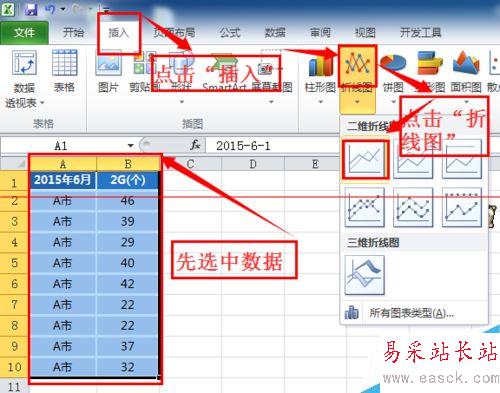Select row 7 header
The image size is (500, 393).
(x=14, y=304)
